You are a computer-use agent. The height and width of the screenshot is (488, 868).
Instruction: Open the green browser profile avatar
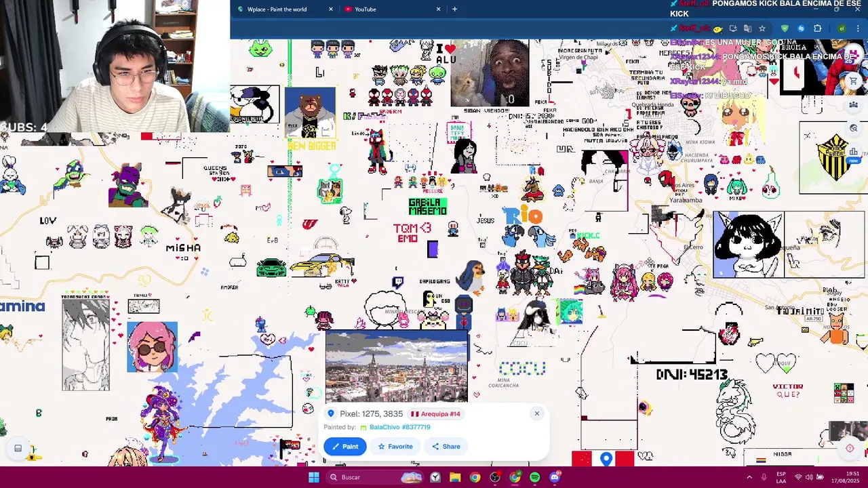(x=842, y=28)
